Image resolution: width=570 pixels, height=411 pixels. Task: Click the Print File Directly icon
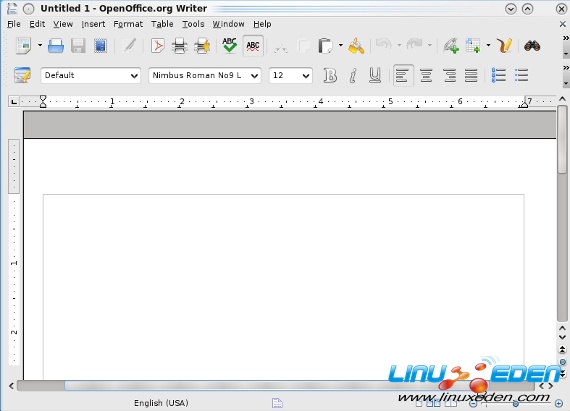(x=180, y=46)
